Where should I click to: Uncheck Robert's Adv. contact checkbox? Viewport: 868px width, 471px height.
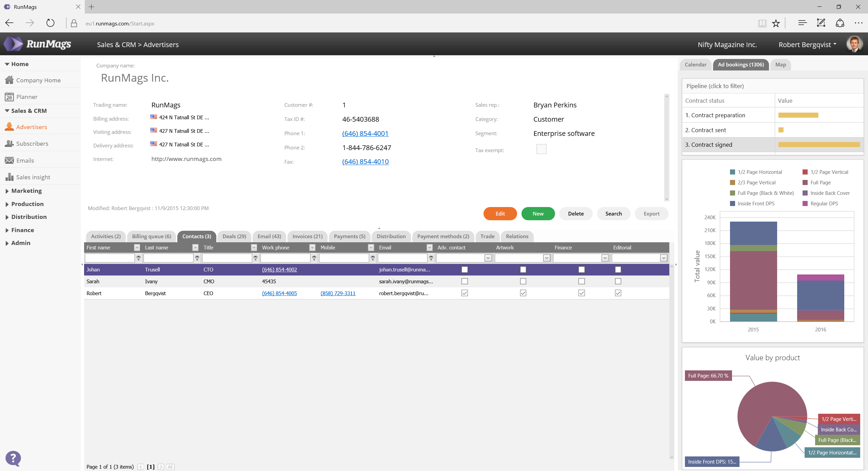point(465,293)
